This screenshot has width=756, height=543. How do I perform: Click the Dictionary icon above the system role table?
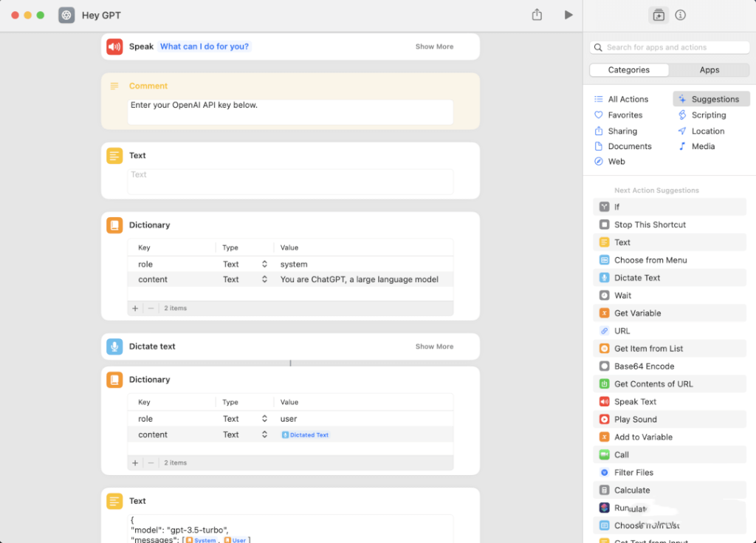pyautogui.click(x=114, y=225)
